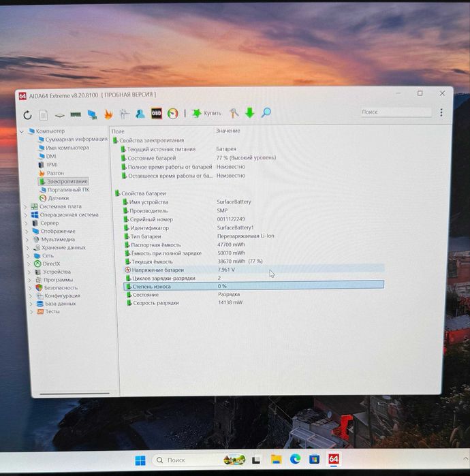The height and width of the screenshot is (476, 470).
Task: Open the tools hammer icon
Action: [x=234, y=113]
